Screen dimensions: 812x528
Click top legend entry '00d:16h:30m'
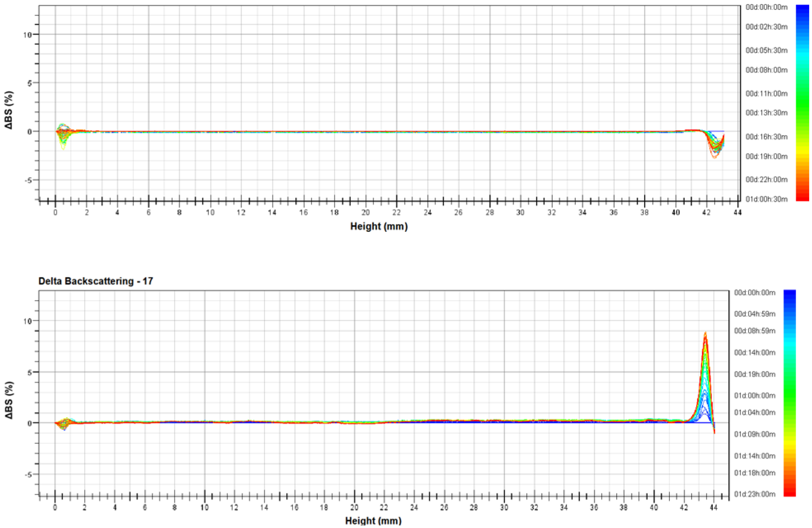766,137
